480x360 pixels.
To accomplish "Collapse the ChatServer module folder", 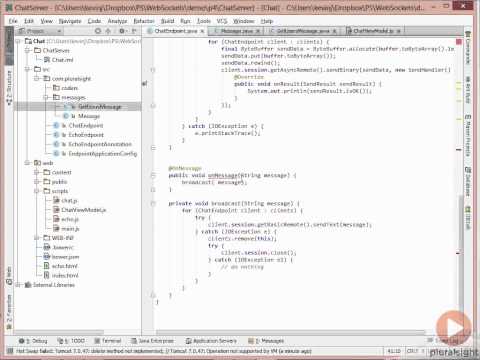I will point(28,50).
